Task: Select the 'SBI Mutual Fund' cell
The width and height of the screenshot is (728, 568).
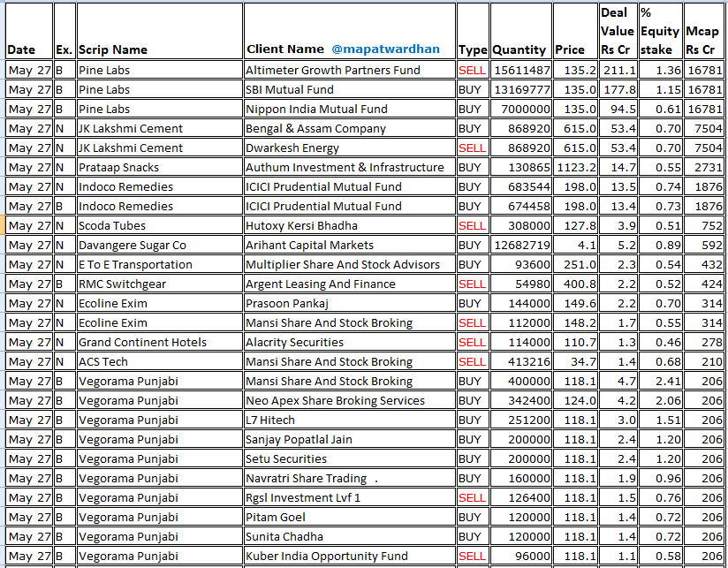Action: pyautogui.click(x=350, y=89)
